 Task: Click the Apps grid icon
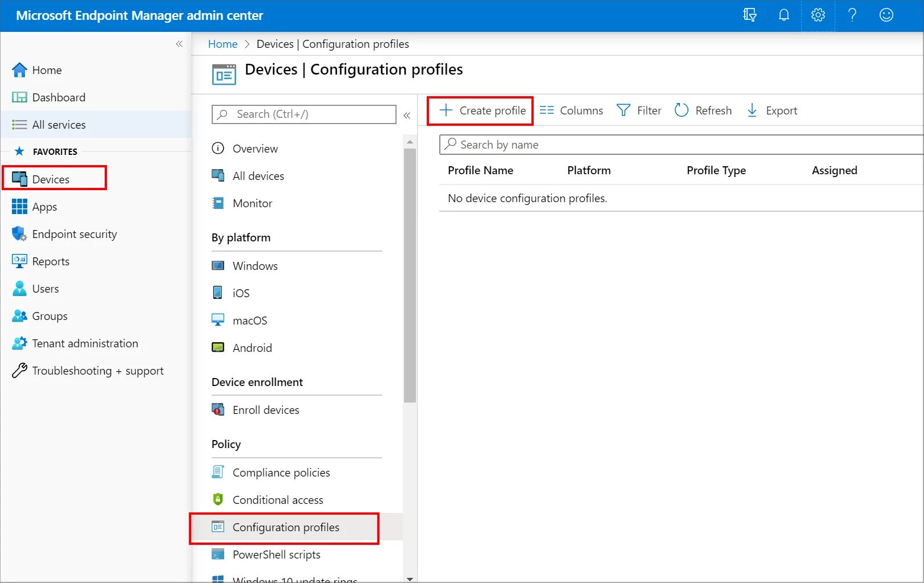pyautogui.click(x=19, y=207)
